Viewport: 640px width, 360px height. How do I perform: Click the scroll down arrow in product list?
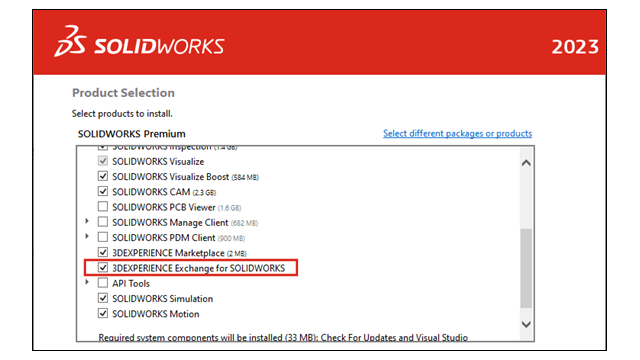coord(526,324)
